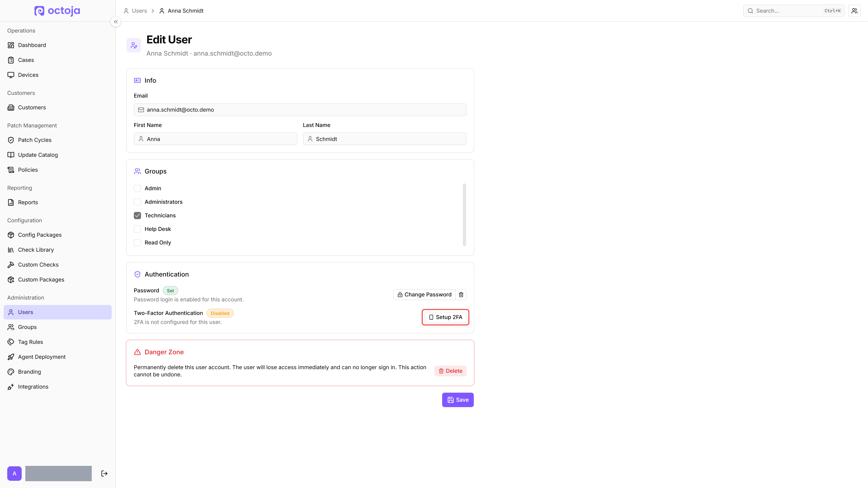The height and width of the screenshot is (488, 868).
Task: Click the 'Authentication' section heading
Action: coord(167,274)
